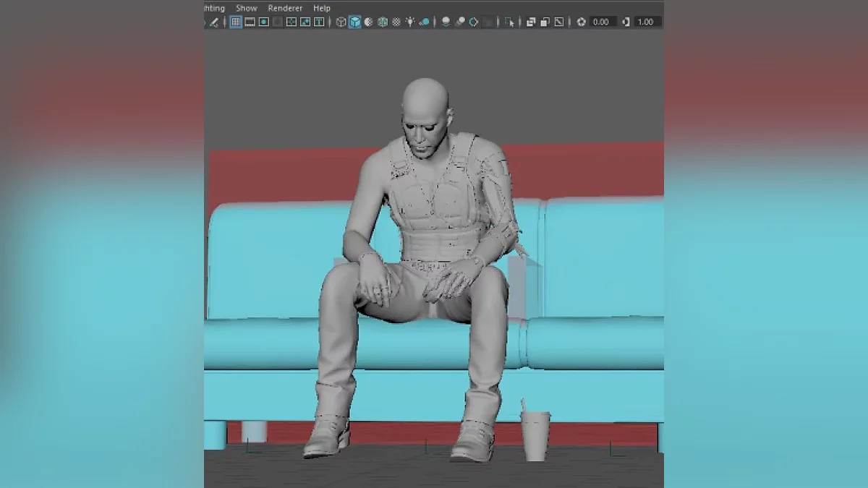
Task: Turn on Textured display icon
Action: (x=396, y=22)
